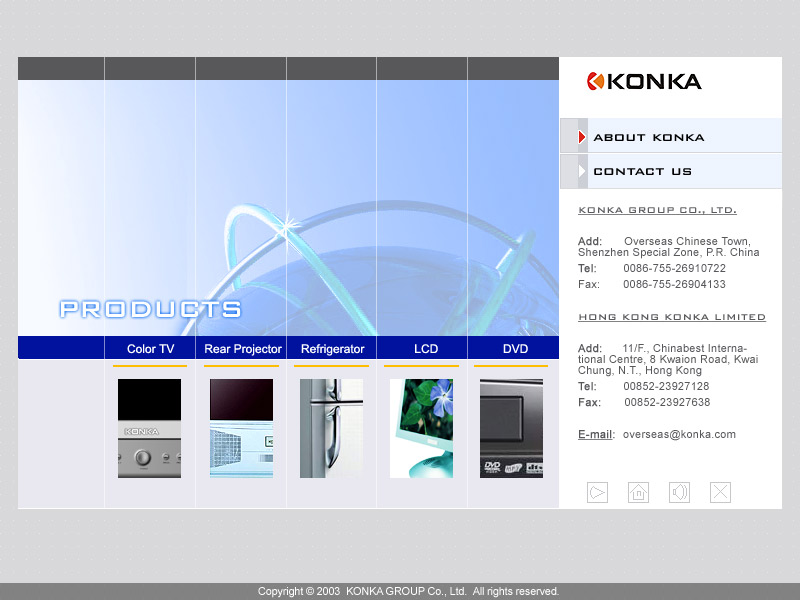Viewport: 800px width, 600px height.
Task: Select the Rear Projector category tab
Action: tap(243, 348)
